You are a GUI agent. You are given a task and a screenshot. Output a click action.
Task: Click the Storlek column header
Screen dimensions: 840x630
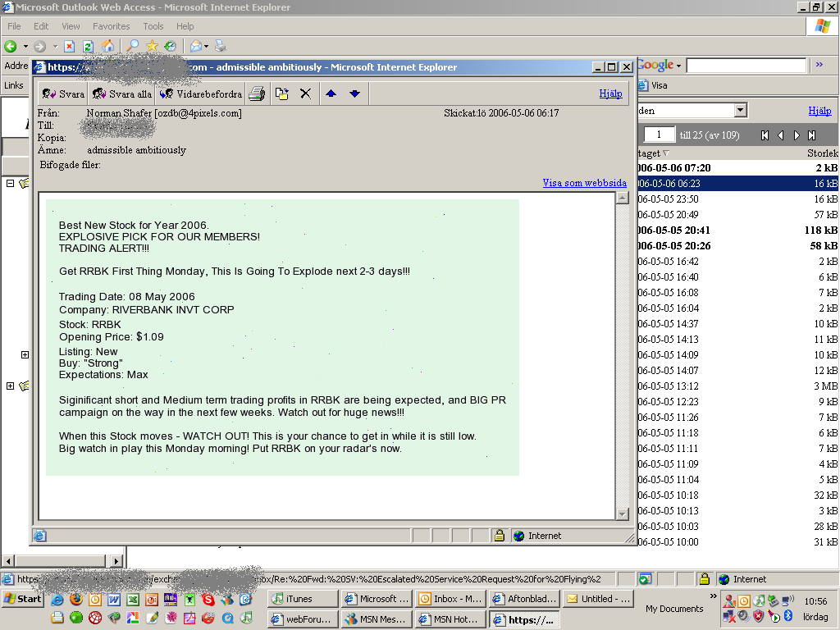point(822,153)
